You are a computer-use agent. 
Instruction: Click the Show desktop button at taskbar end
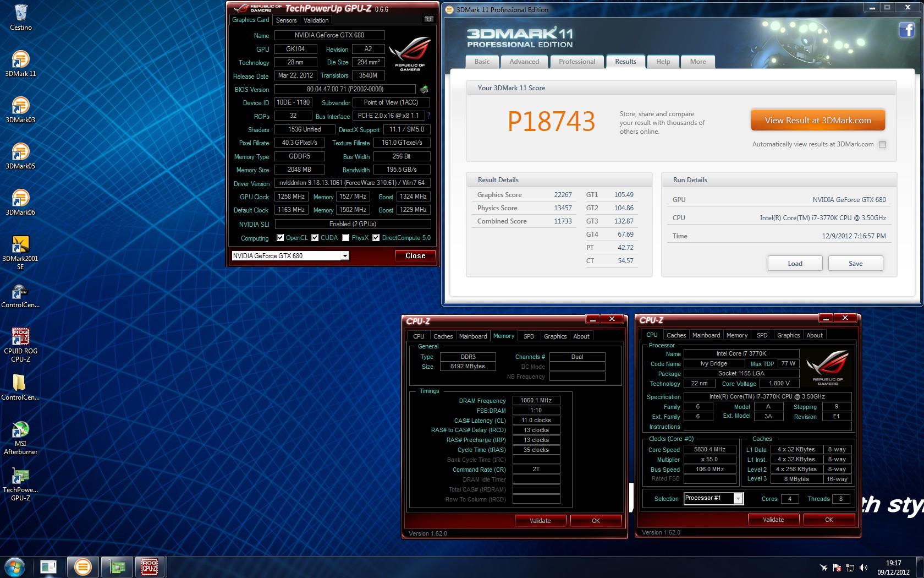click(x=920, y=567)
